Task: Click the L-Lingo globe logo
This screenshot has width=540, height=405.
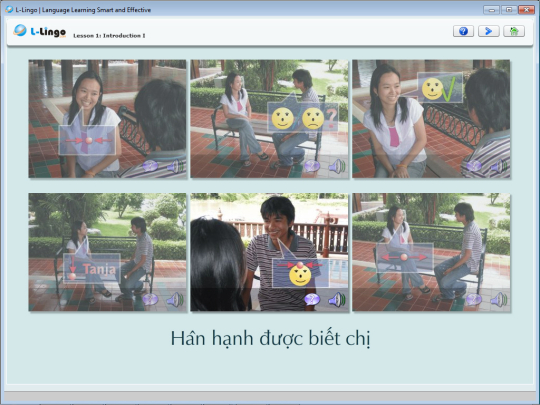Action: [x=20, y=30]
